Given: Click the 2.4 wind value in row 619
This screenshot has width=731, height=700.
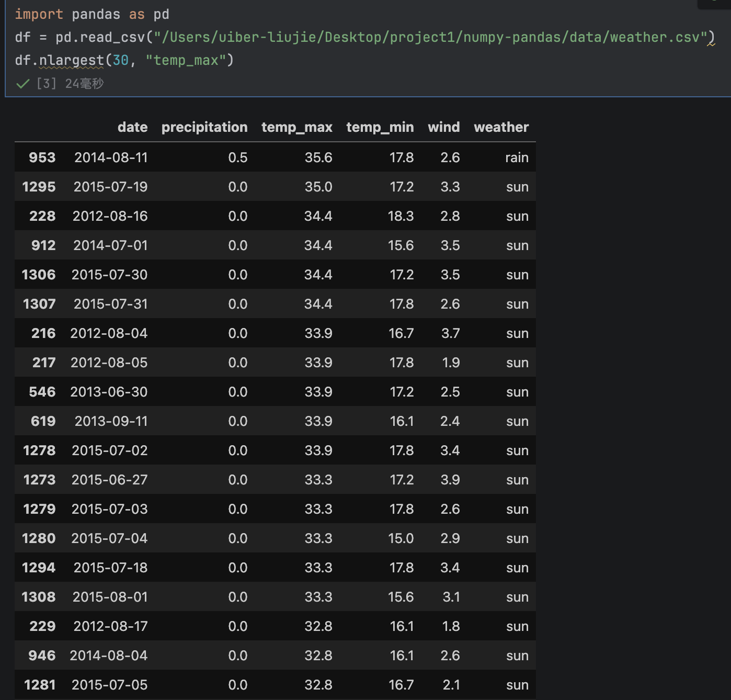Looking at the screenshot, I should pyautogui.click(x=450, y=421).
